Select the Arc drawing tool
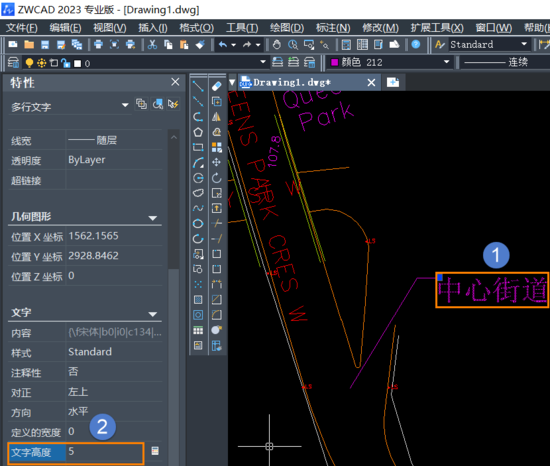The width and height of the screenshot is (550, 466). click(x=198, y=163)
